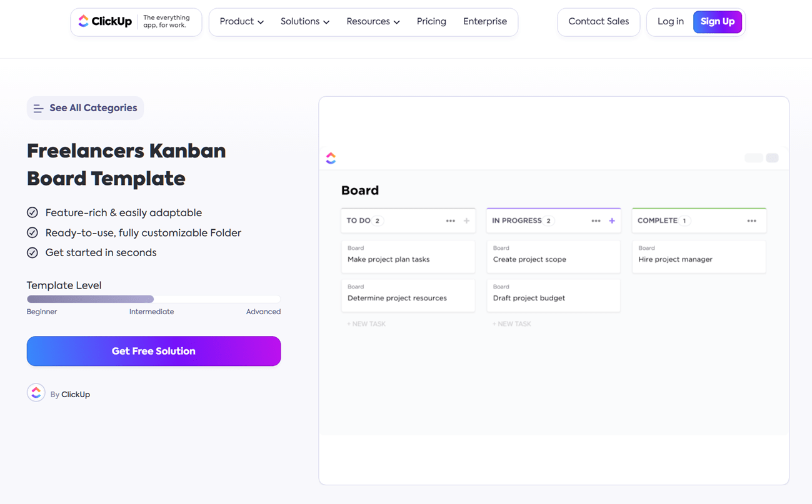Viewport: 812px width, 504px height.
Task: Click checkmark icon next to Ready-to-use Folder
Action: (33, 233)
